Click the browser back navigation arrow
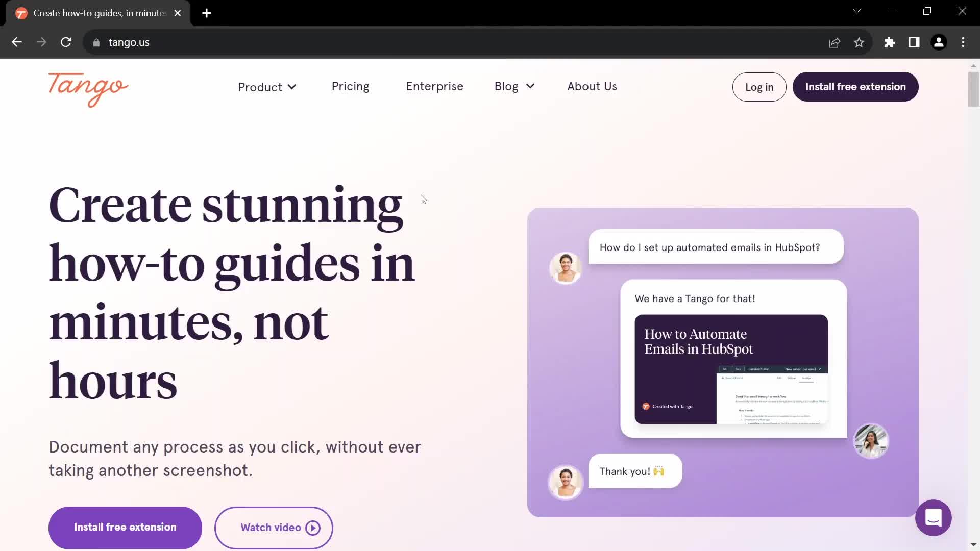The height and width of the screenshot is (551, 980). 16,42
